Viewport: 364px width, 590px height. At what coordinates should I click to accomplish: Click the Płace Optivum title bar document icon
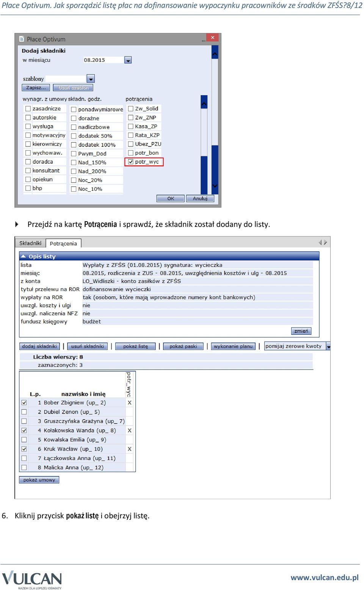(22, 39)
